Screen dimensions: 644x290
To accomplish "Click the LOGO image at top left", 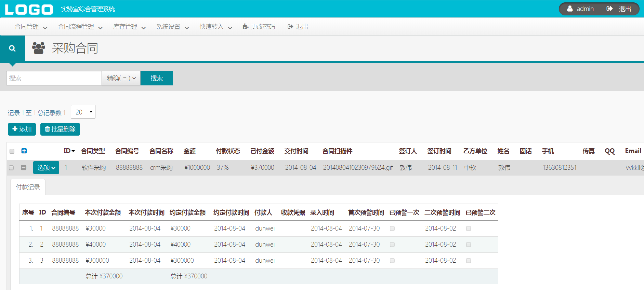I will coord(29,9).
